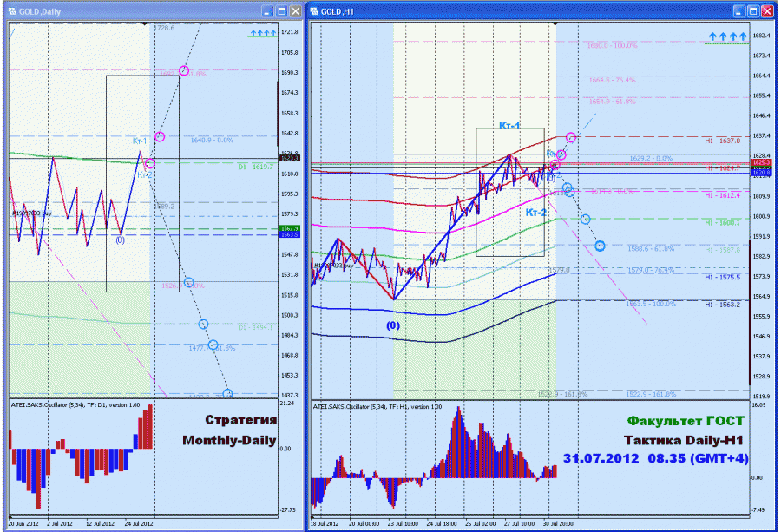This screenshot has width=781, height=532.
Task: Click the pink circle on the H1 - 1637.0 line
Action: click(x=571, y=137)
